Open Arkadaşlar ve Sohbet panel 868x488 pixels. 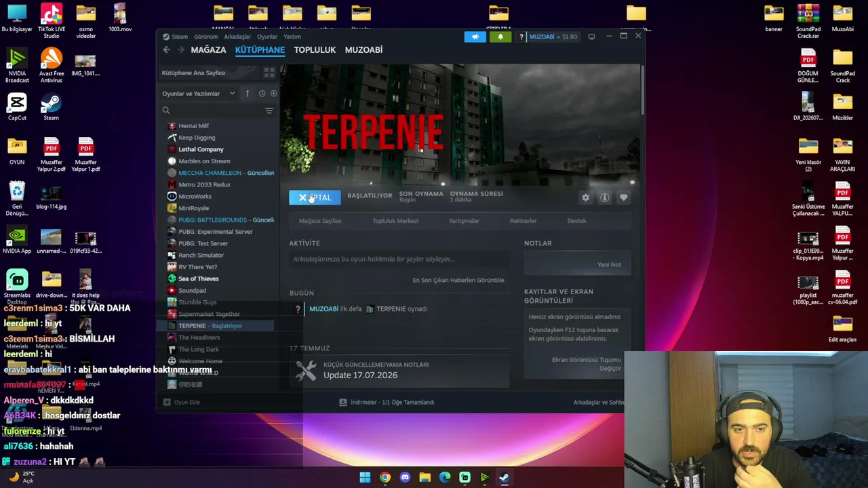coord(598,403)
